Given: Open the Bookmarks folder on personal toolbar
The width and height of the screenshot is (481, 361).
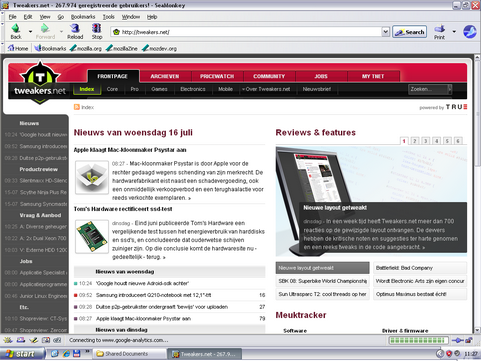Looking at the screenshot, I should click(50, 48).
